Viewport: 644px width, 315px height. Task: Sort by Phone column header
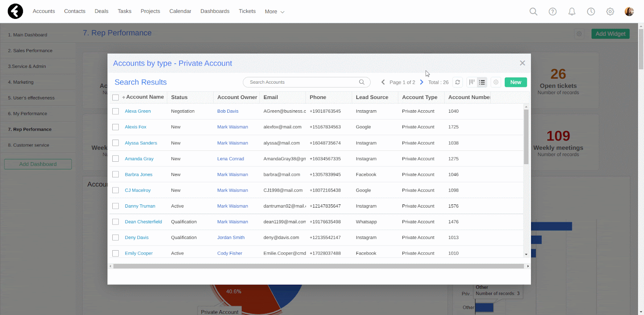click(318, 97)
